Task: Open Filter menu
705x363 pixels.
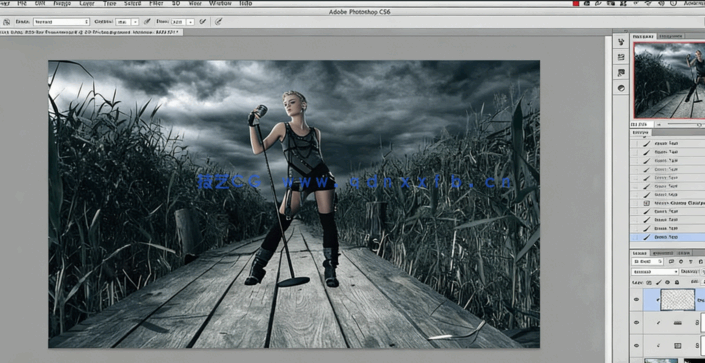Action: click(x=156, y=3)
